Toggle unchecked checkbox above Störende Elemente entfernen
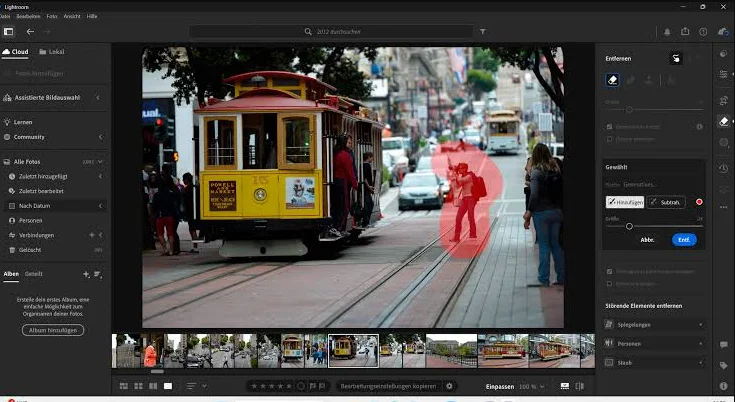This screenshot has height=402, width=735. click(609, 283)
